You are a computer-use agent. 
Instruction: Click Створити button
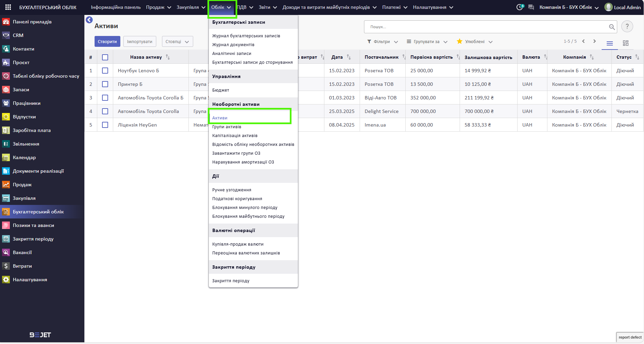coord(107,42)
